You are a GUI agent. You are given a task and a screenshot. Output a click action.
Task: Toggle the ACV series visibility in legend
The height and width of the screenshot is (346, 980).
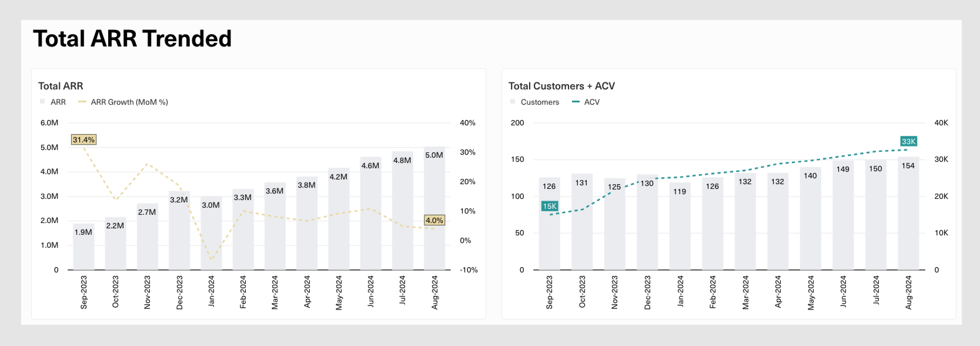tap(592, 102)
